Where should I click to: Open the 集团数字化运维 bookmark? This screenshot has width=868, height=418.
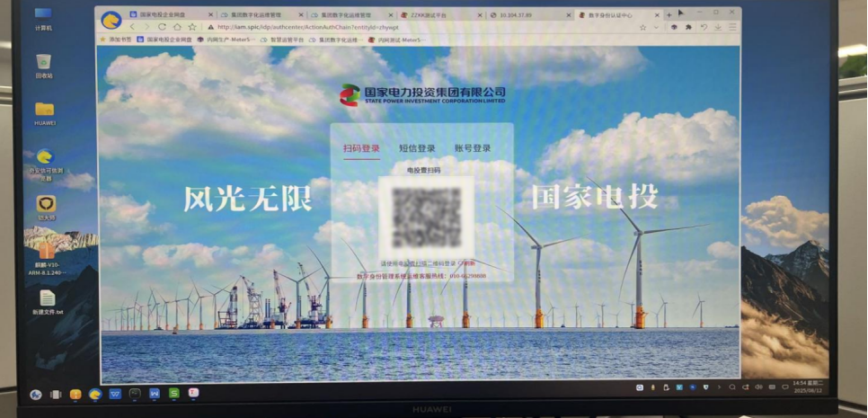(336, 40)
